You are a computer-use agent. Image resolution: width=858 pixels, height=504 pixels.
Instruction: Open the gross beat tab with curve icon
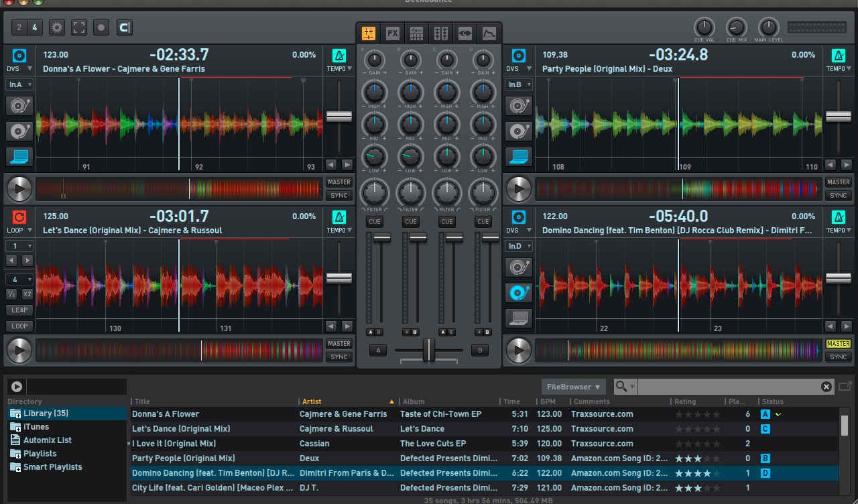[x=489, y=33]
